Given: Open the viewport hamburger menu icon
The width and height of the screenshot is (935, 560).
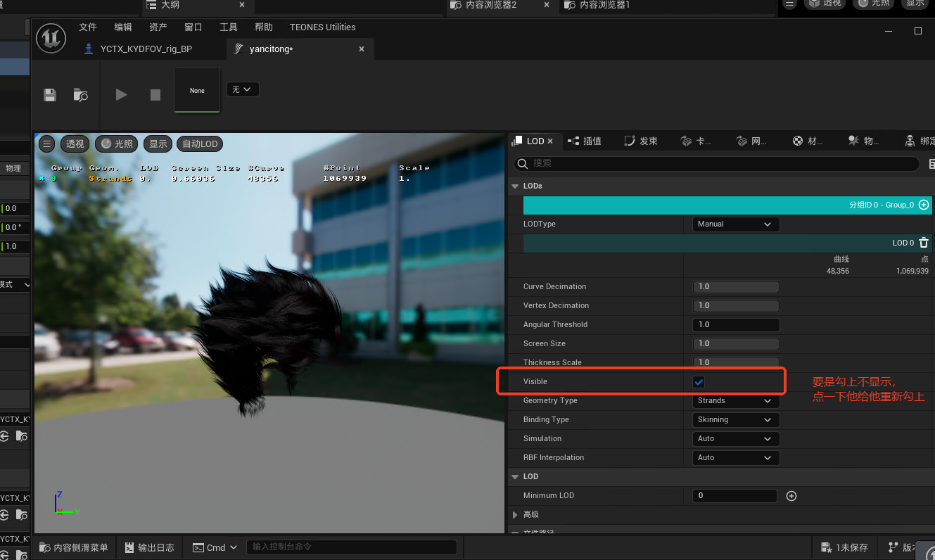Looking at the screenshot, I should [46, 144].
